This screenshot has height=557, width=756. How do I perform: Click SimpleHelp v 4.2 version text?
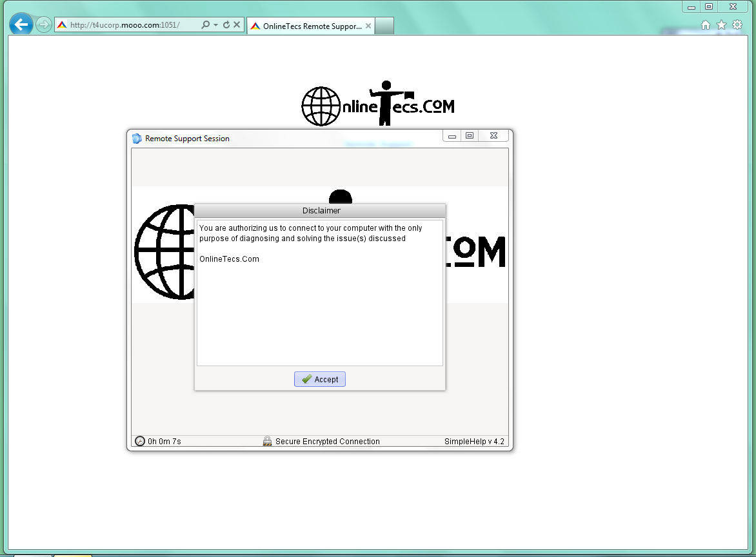click(x=474, y=442)
